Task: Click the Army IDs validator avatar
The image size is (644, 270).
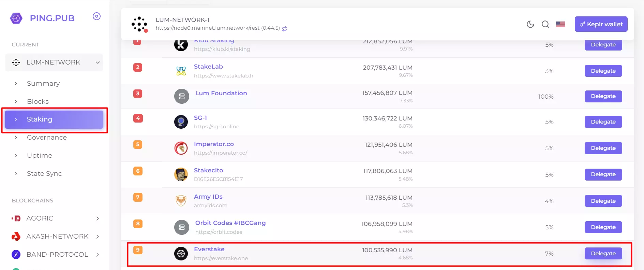Action: point(181,201)
